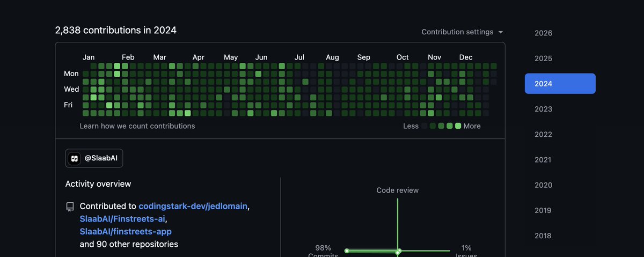Click the 'and 90 other repositories' text
The image size is (644, 257).
pyautogui.click(x=129, y=244)
